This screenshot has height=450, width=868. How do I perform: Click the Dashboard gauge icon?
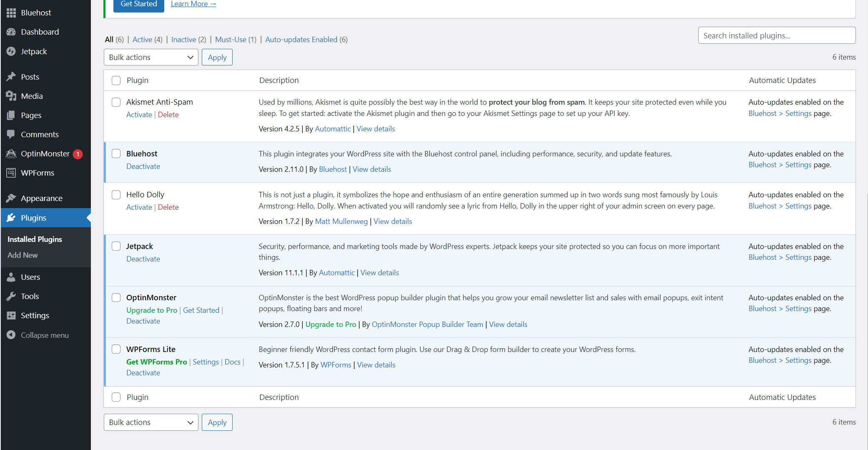pos(11,32)
